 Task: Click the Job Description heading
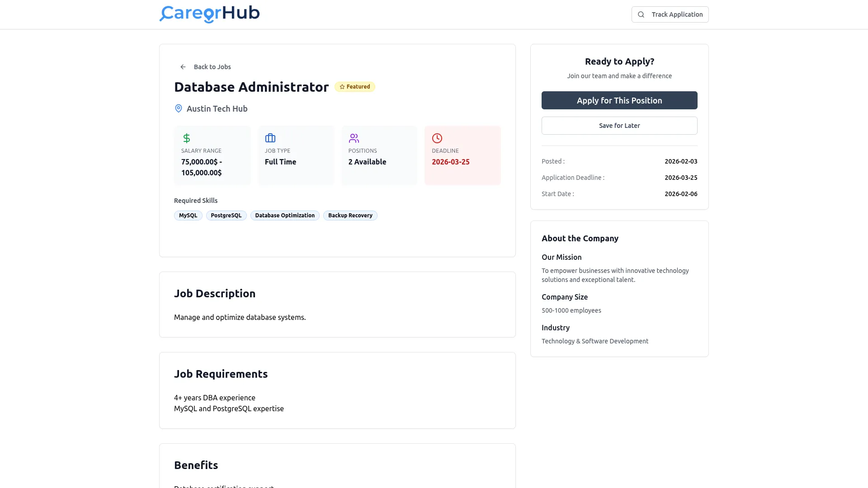(215, 294)
